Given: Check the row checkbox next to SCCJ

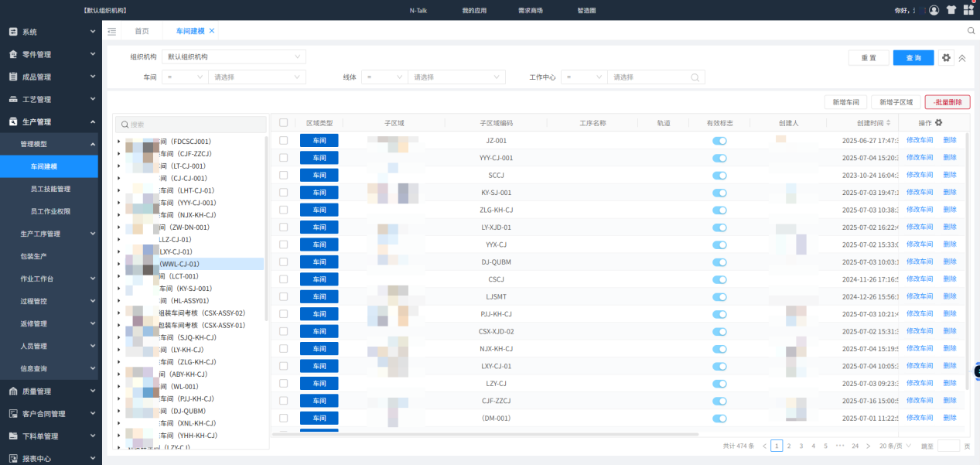Looking at the screenshot, I should click(x=283, y=175).
